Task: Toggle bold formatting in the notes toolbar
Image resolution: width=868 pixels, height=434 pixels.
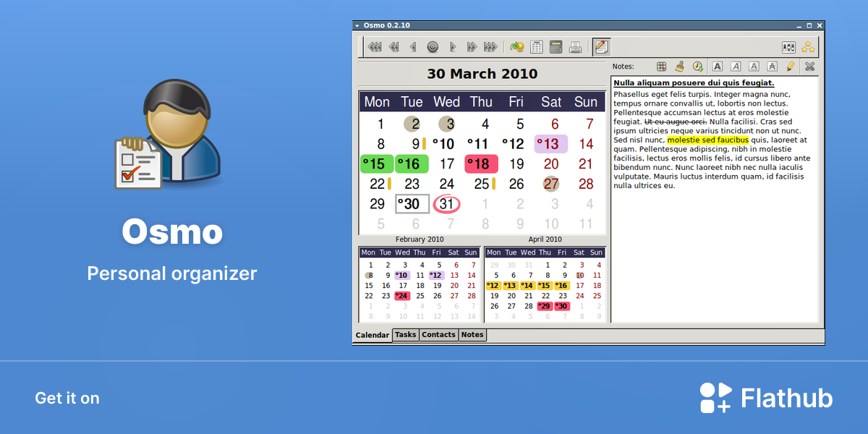Action: 718,67
